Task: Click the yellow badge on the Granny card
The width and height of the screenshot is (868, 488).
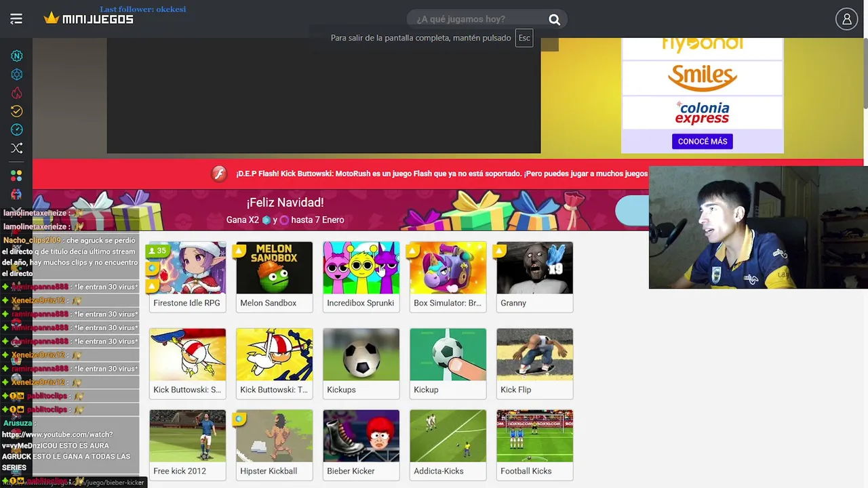Action: point(499,251)
